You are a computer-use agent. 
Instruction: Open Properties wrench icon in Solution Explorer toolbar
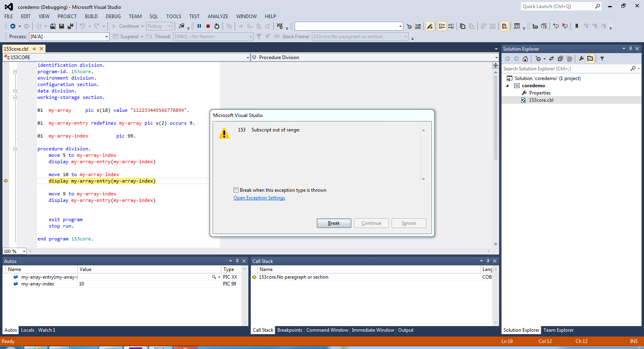(x=581, y=59)
